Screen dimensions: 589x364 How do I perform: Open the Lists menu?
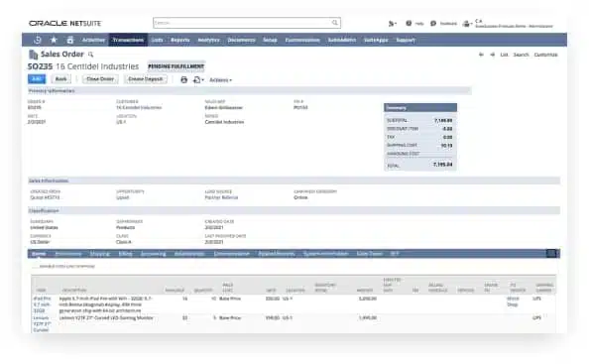tap(158, 40)
